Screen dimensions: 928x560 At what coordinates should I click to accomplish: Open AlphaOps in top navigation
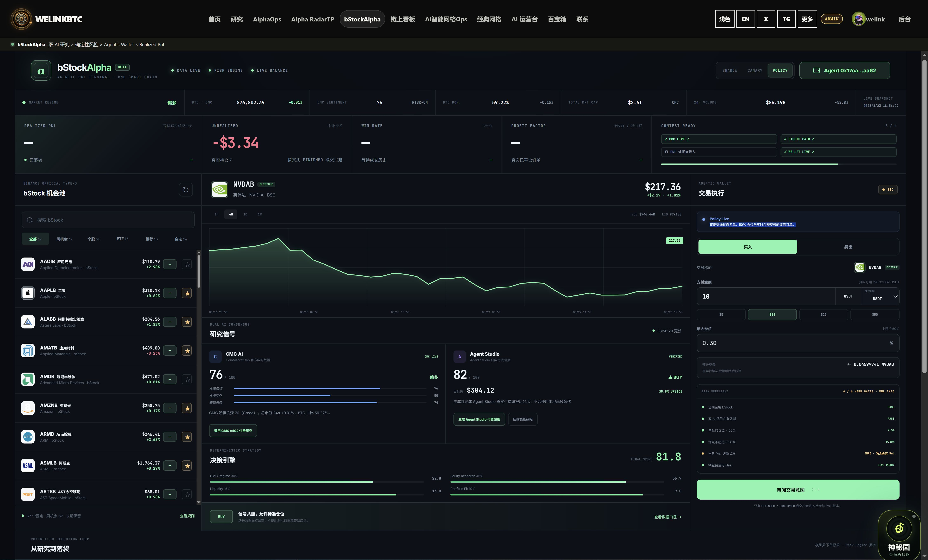point(267,19)
